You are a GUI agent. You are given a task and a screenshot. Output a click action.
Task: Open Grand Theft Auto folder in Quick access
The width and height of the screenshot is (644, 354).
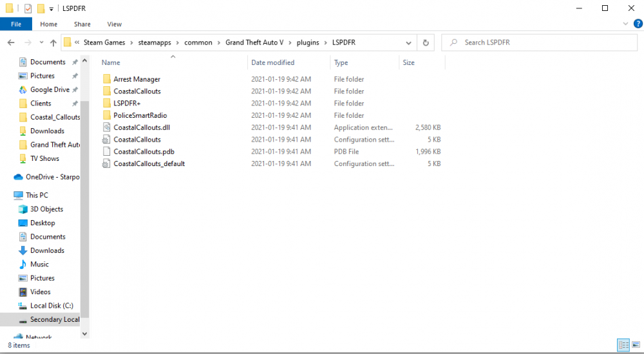click(x=50, y=145)
